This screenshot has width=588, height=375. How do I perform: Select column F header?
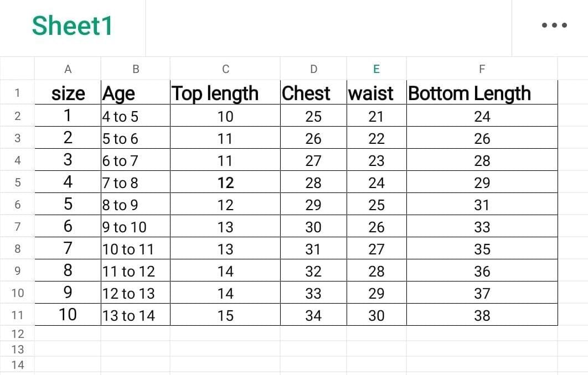click(x=482, y=69)
